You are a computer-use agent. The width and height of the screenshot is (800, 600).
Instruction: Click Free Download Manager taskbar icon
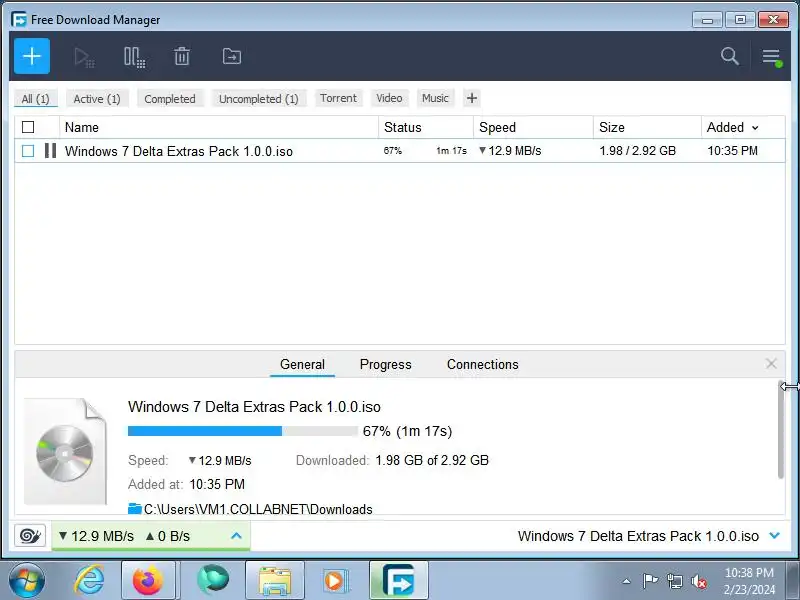pos(398,581)
